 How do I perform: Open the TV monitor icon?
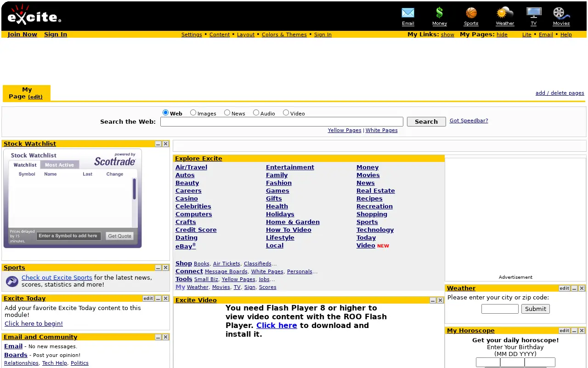[x=534, y=13]
